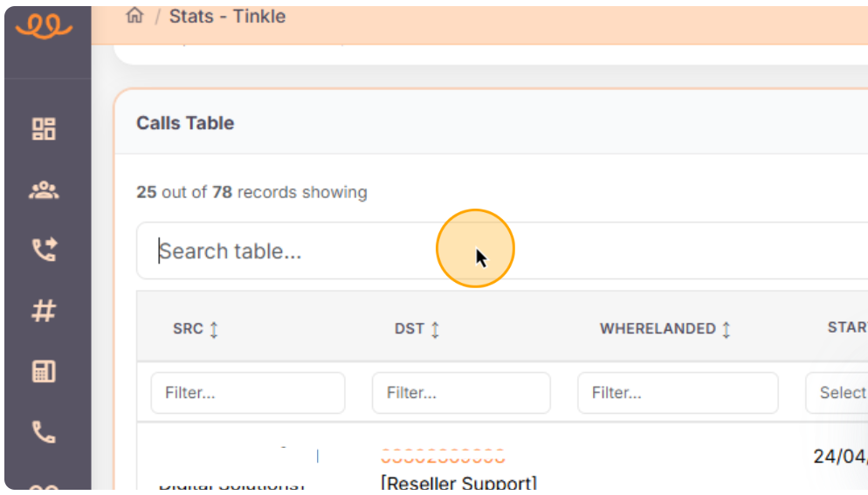This screenshot has height=495, width=868.
Task: Open the phone handset sidebar icon
Action: click(x=44, y=431)
